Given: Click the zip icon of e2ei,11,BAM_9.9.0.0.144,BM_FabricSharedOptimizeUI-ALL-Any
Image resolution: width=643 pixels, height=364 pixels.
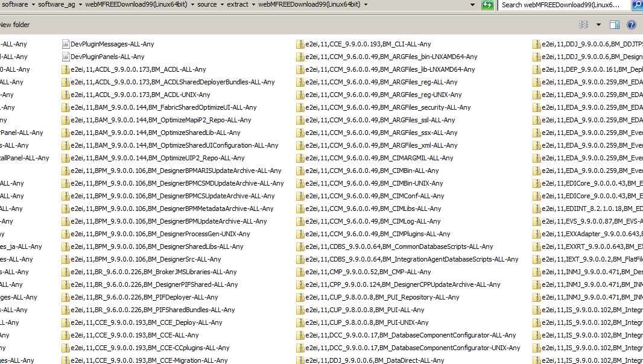Looking at the screenshot, I should pos(65,107).
